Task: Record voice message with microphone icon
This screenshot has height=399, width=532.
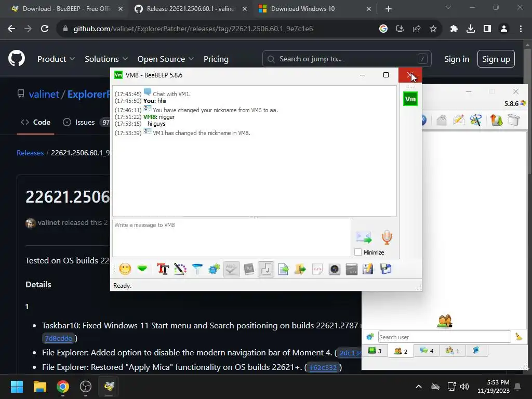Action: click(387, 237)
